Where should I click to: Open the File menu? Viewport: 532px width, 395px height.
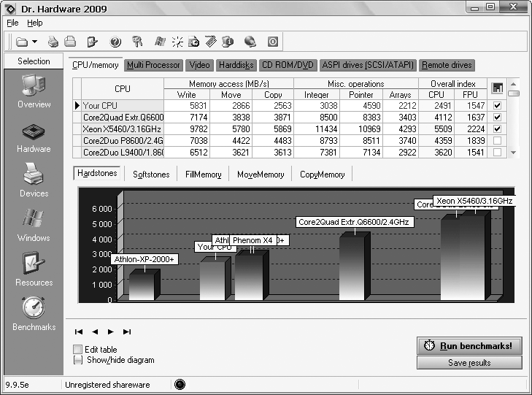coord(12,23)
